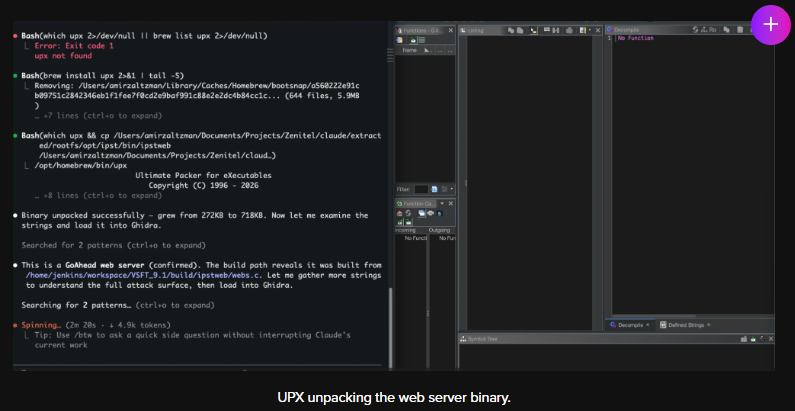
Task: Click the first icon in Functions panel toolbar
Action: pos(400,40)
